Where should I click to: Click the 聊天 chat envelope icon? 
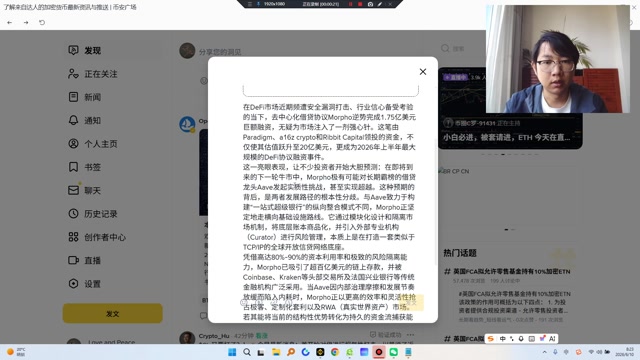73,190
